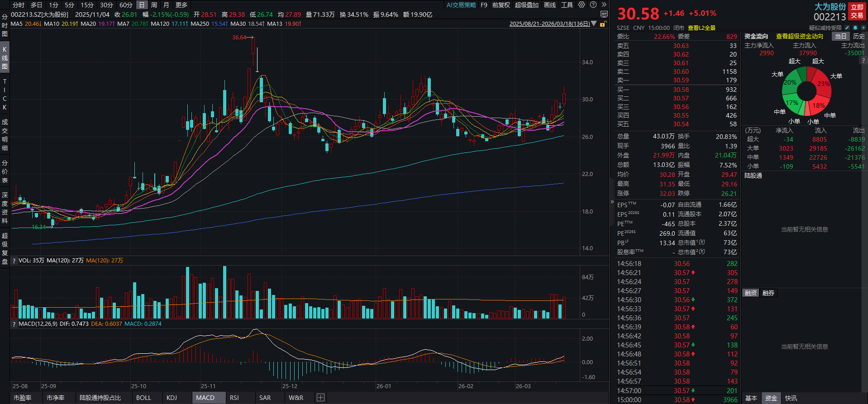Click the red 立即交易 button
This screenshot has width=868, height=404.
[x=857, y=11]
